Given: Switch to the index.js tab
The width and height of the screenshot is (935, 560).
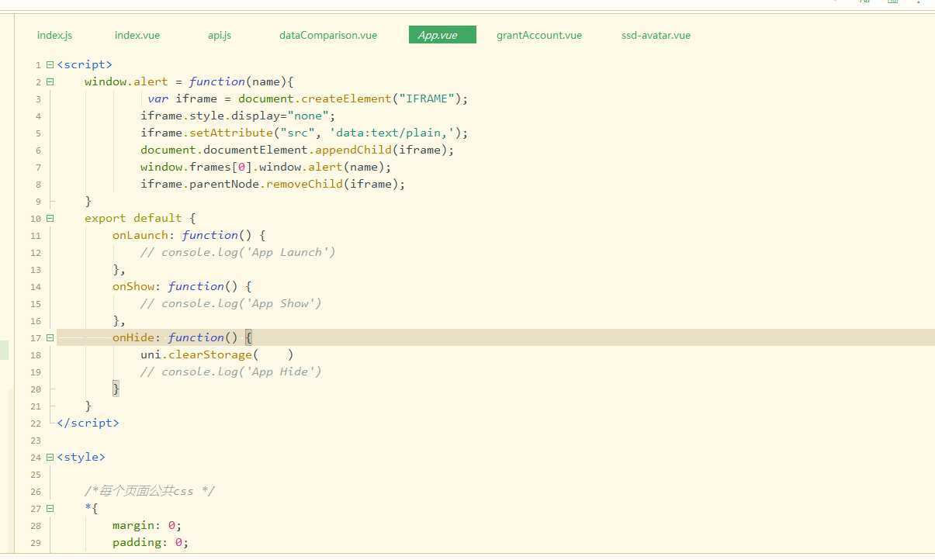Looking at the screenshot, I should (54, 35).
